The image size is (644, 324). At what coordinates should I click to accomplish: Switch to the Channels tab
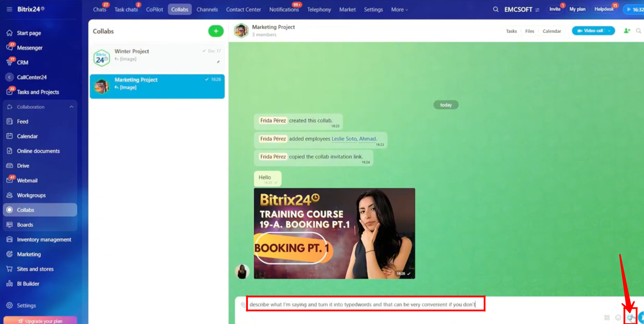[207, 9]
